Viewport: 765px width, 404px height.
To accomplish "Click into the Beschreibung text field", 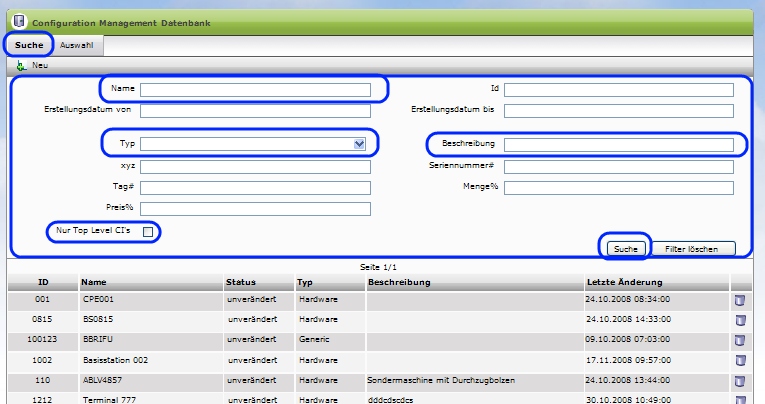I will pyautogui.click(x=618, y=145).
